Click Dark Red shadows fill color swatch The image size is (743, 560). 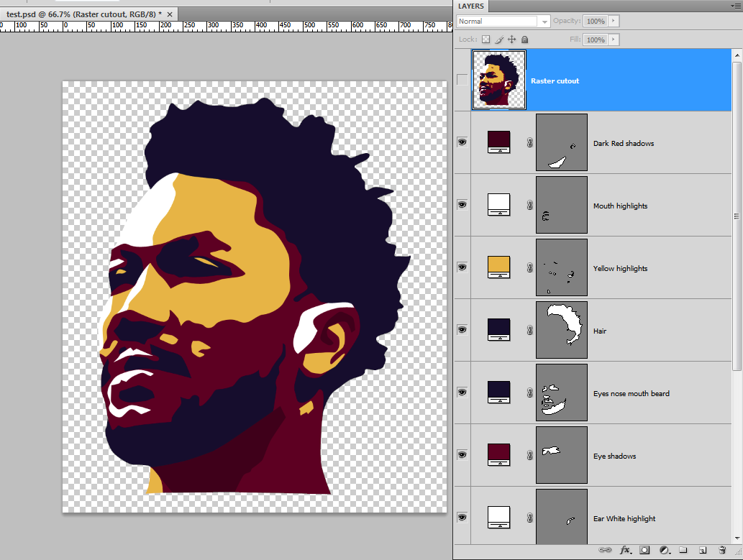pyautogui.click(x=499, y=142)
